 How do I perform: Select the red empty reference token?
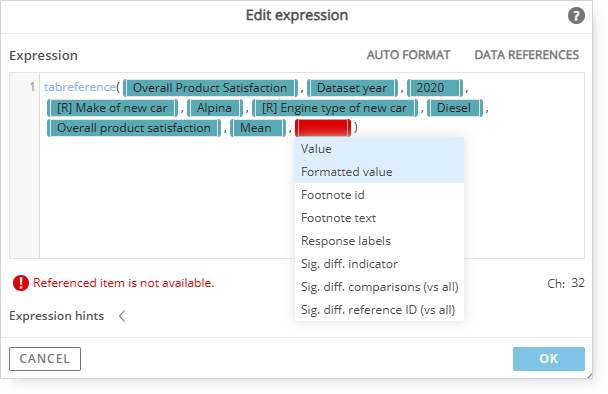[x=323, y=128]
